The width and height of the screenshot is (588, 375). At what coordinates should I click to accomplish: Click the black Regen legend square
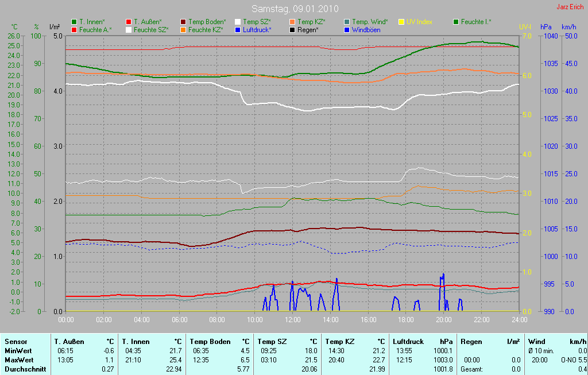(292, 29)
